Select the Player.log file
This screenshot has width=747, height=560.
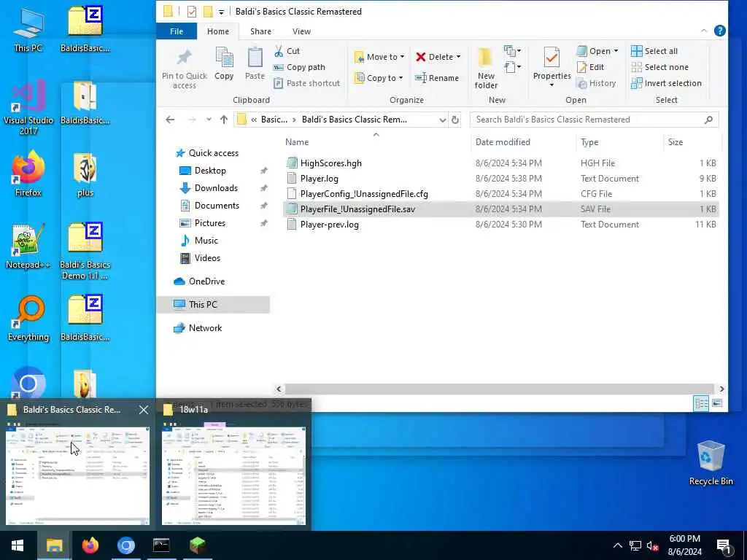320,179
